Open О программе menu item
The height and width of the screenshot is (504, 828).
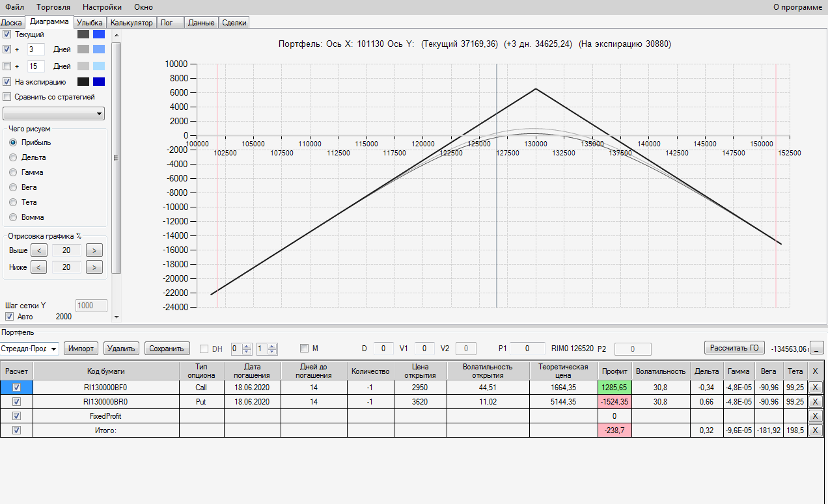[797, 7]
